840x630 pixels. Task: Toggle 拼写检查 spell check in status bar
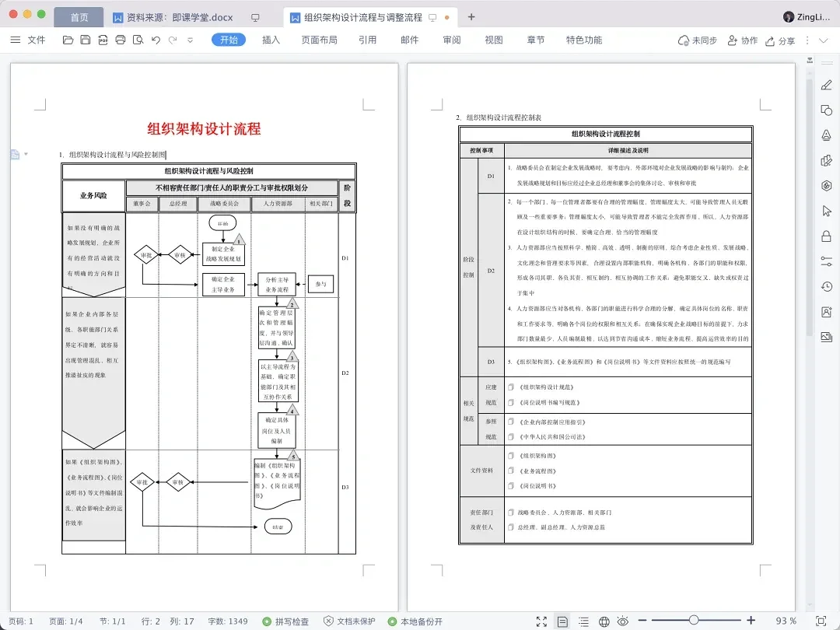coord(286,622)
